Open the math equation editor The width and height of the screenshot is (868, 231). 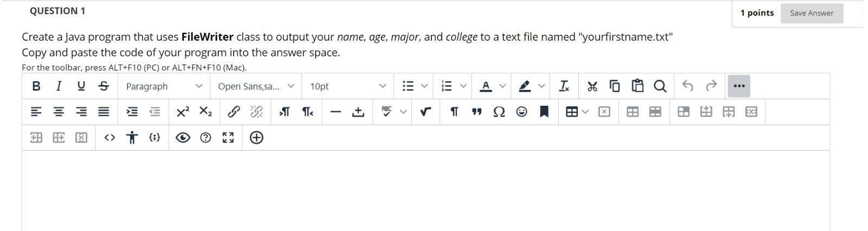click(x=426, y=112)
